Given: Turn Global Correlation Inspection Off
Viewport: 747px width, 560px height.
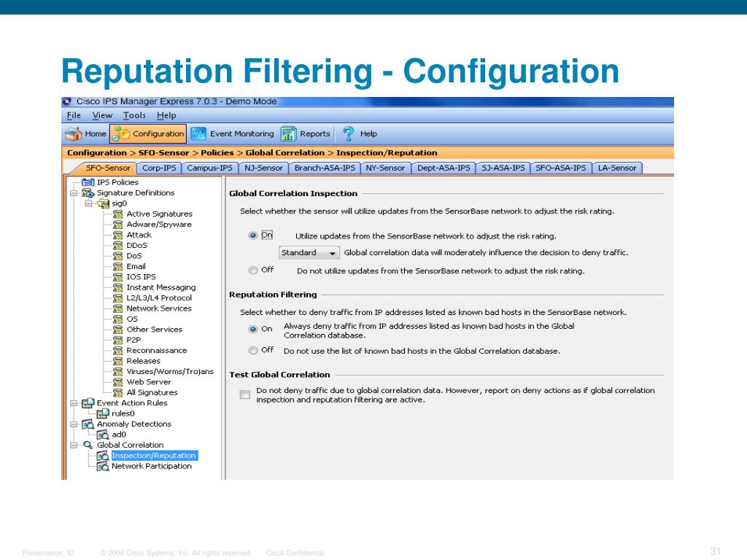Looking at the screenshot, I should pyautogui.click(x=253, y=270).
